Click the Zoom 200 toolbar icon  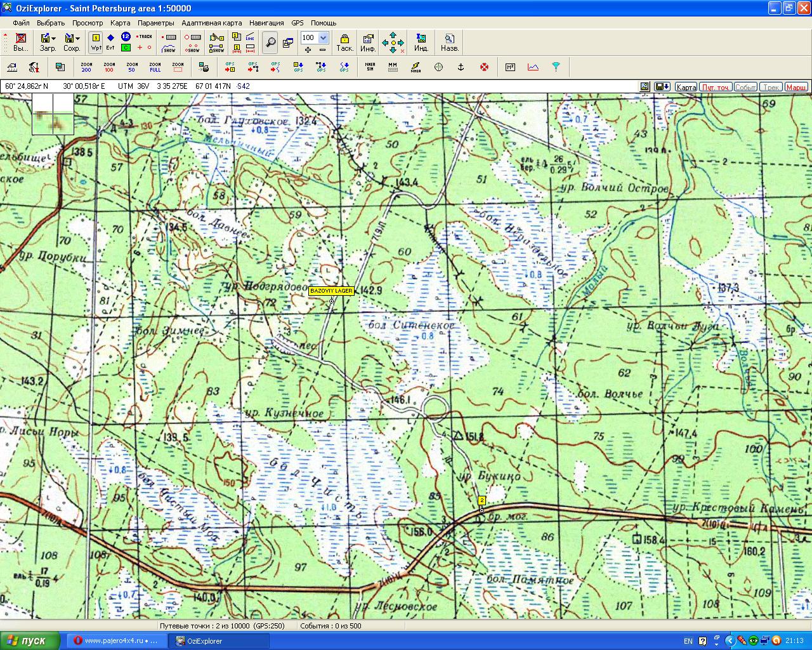[x=86, y=67]
